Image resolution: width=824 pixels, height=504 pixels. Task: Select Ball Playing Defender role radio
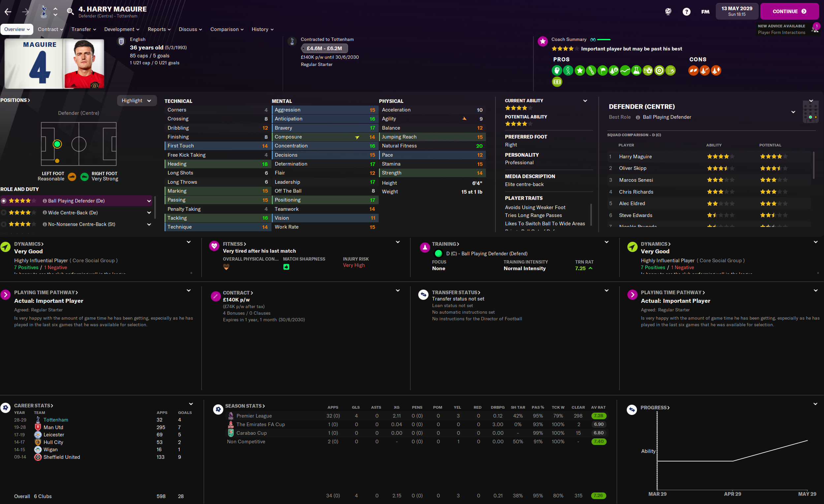tap(4, 201)
